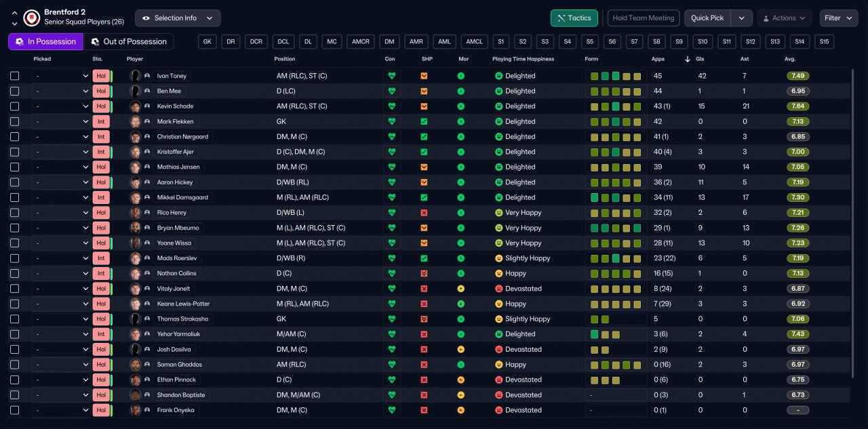868x429 pixels.
Task: Click Rico Henry's red sharpness icon
Action: pos(424,213)
